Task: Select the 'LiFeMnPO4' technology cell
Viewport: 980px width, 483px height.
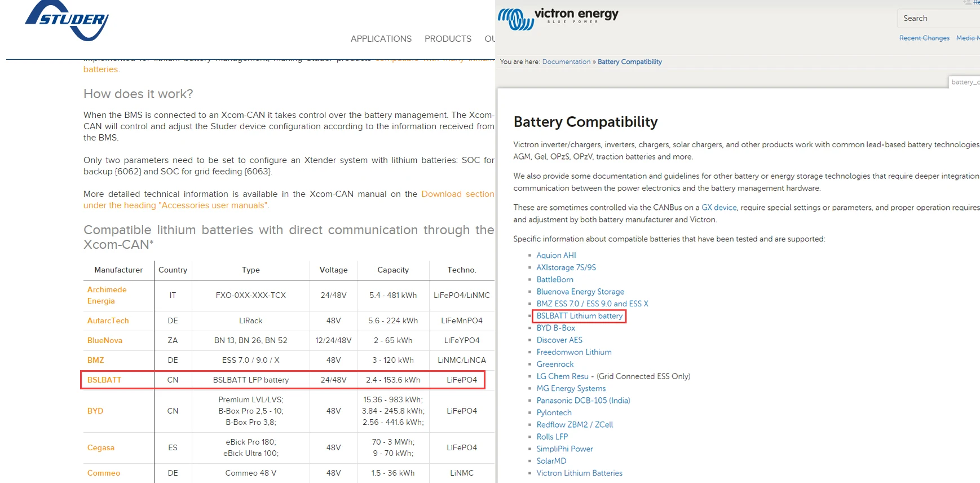Action: coord(462,320)
